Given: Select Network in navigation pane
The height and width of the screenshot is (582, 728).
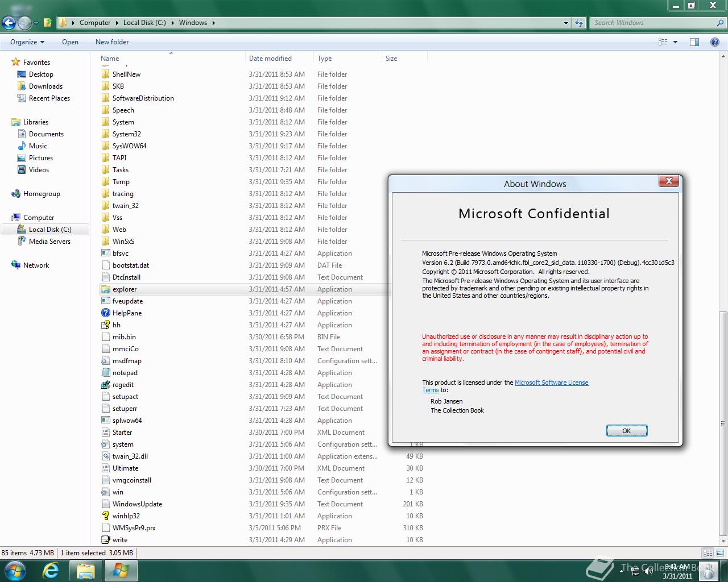Looking at the screenshot, I should [36, 265].
